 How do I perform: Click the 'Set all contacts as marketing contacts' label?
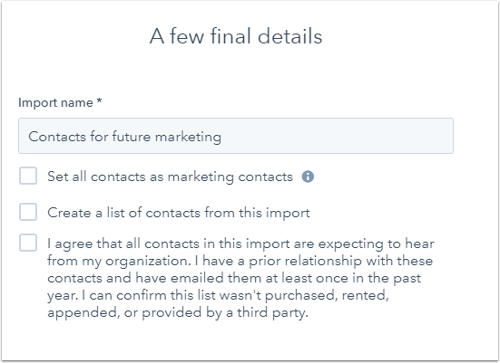[170, 176]
